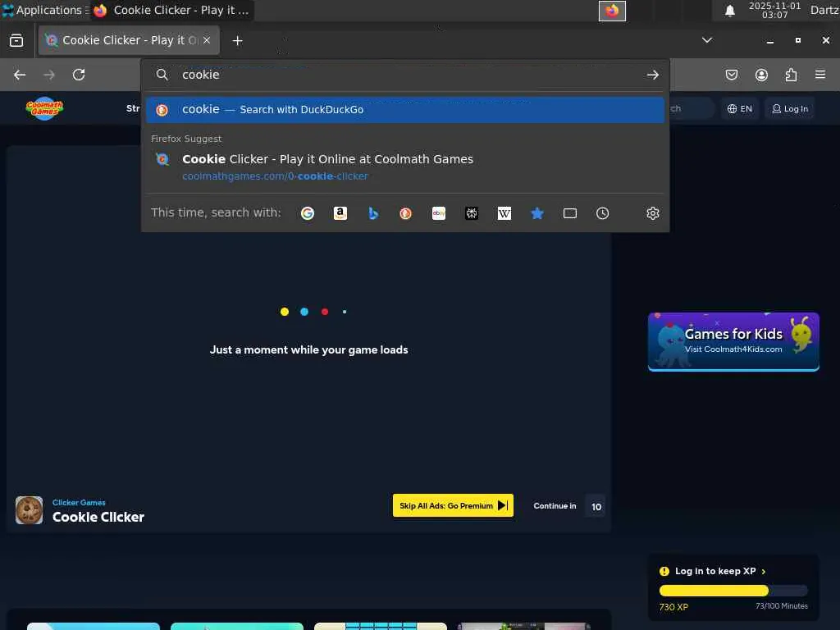Click the Go arrow in the address bar
Viewport: 840px width, 630px height.
652,75
